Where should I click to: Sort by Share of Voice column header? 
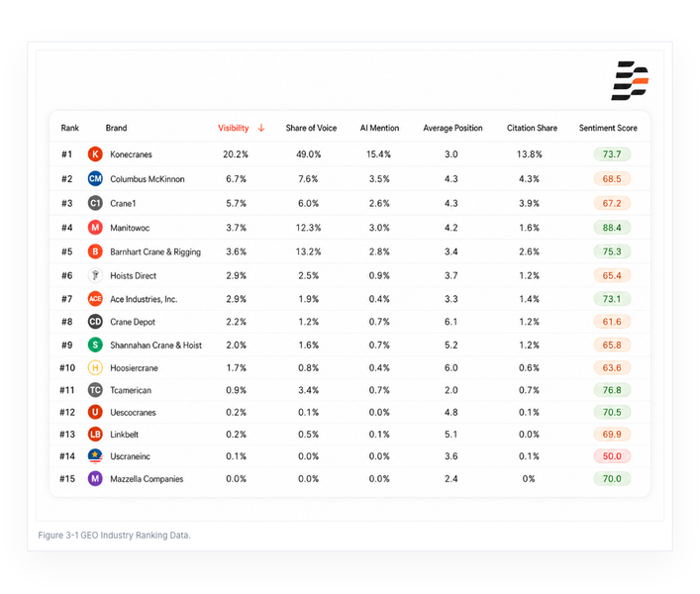(x=311, y=128)
